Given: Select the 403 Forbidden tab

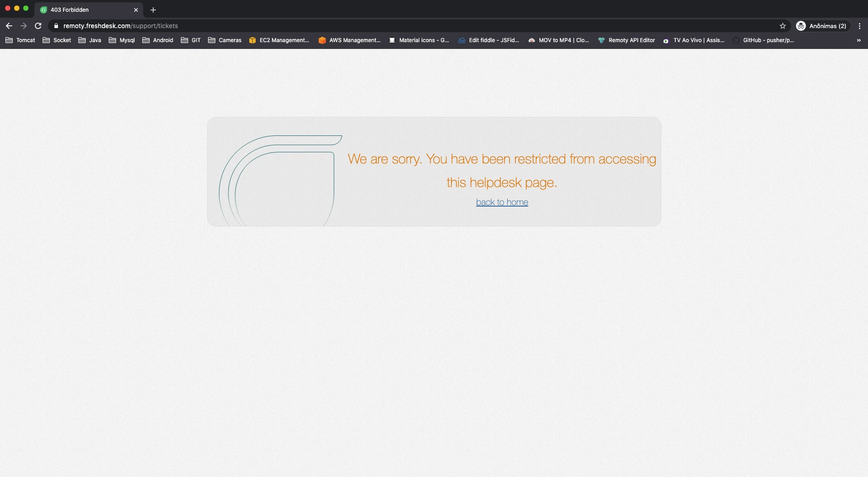Looking at the screenshot, I should point(89,10).
